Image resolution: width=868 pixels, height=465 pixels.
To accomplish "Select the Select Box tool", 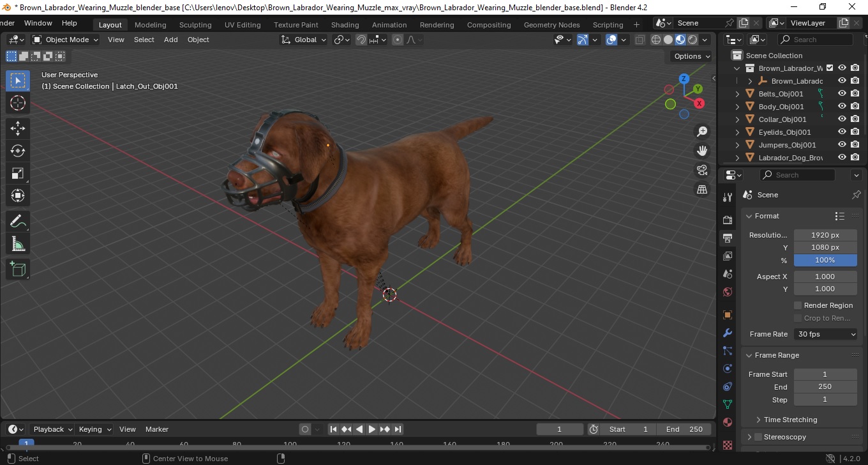I will [18, 80].
